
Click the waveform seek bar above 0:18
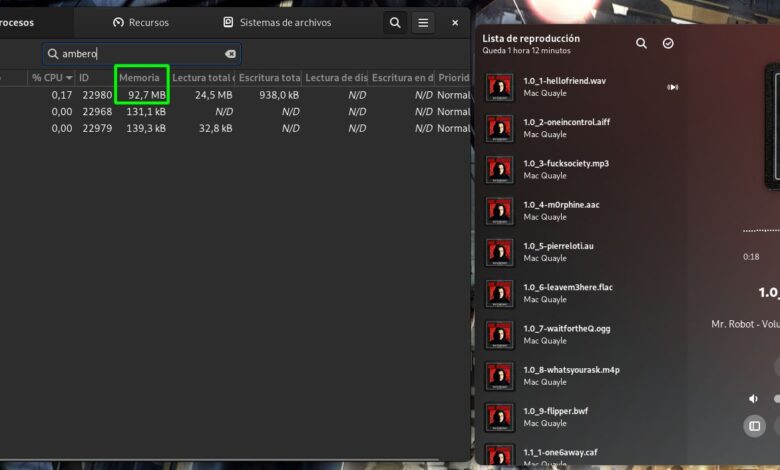(760, 231)
